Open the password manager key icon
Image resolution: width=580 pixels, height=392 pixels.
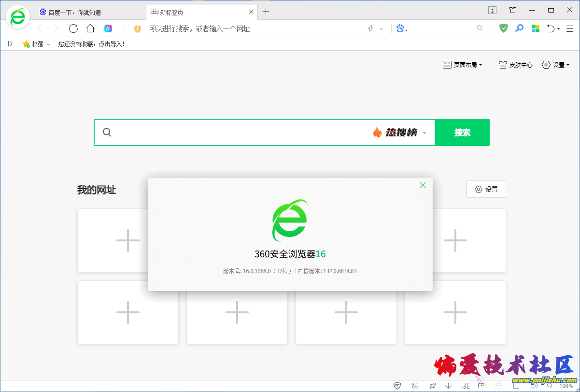519,28
